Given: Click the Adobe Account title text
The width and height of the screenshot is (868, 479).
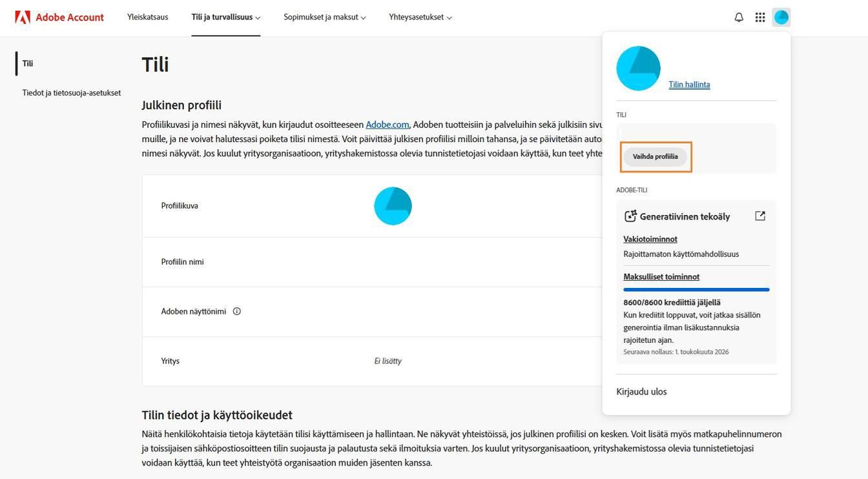Looking at the screenshot, I should [70, 17].
